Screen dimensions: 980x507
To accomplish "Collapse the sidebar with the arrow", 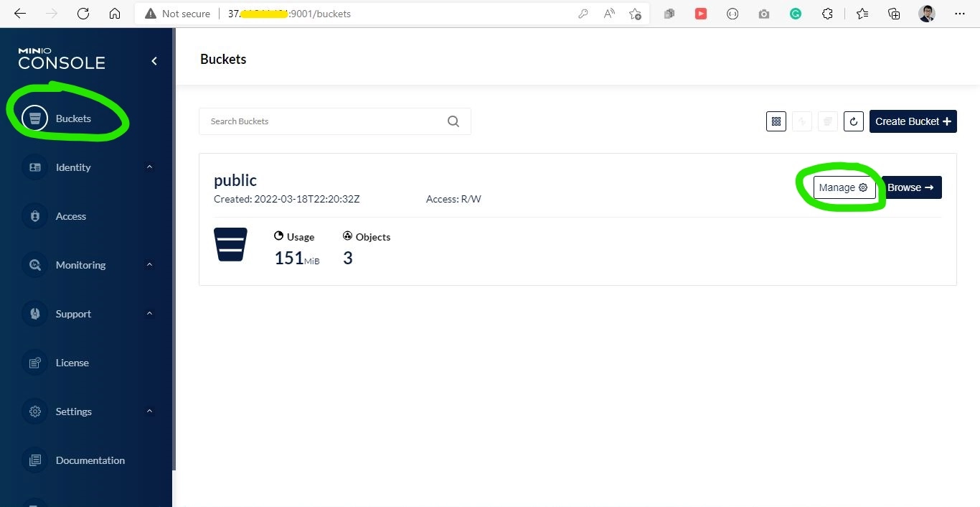I will click(x=154, y=61).
